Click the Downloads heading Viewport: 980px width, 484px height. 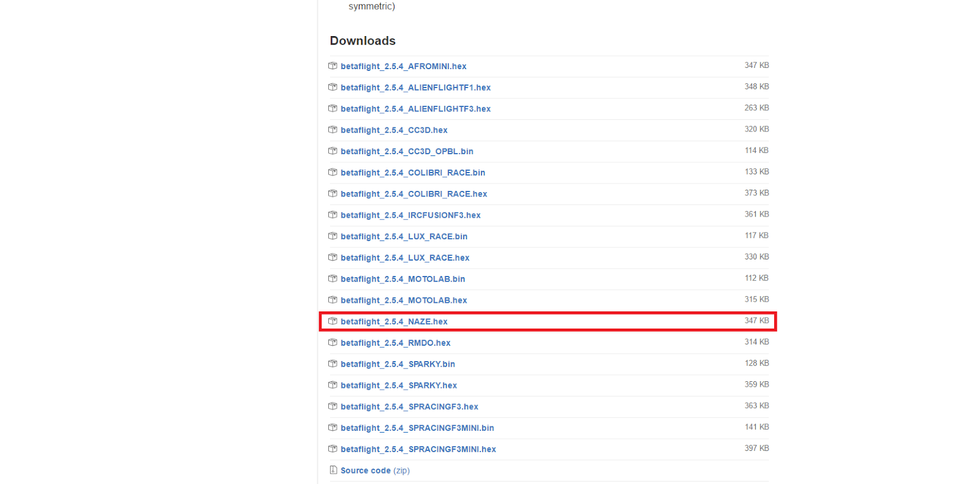pos(363,41)
